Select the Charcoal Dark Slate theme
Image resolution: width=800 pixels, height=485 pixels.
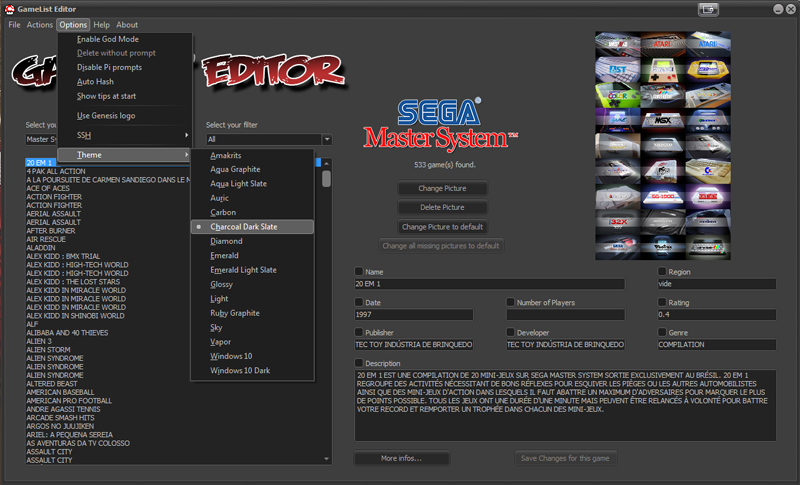(253, 226)
